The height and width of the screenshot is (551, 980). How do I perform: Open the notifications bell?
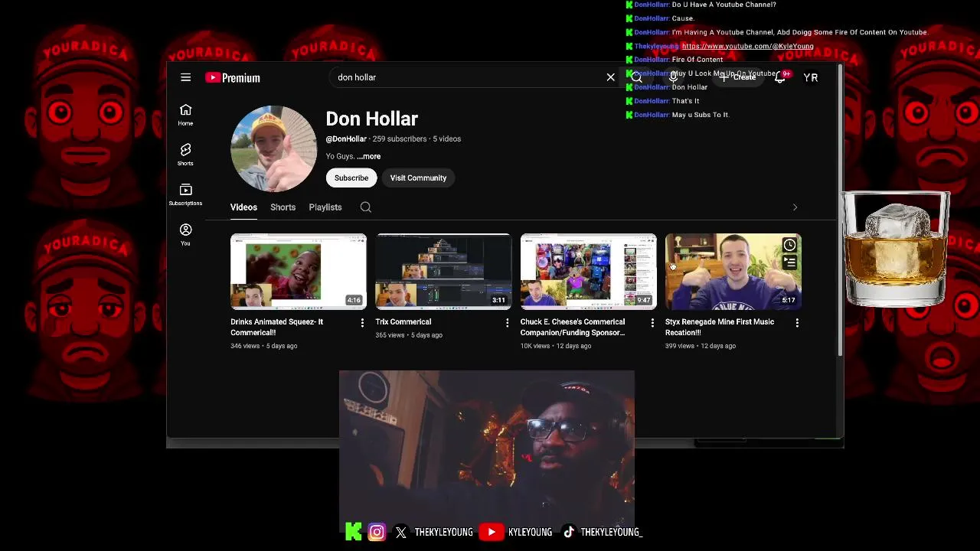click(779, 77)
